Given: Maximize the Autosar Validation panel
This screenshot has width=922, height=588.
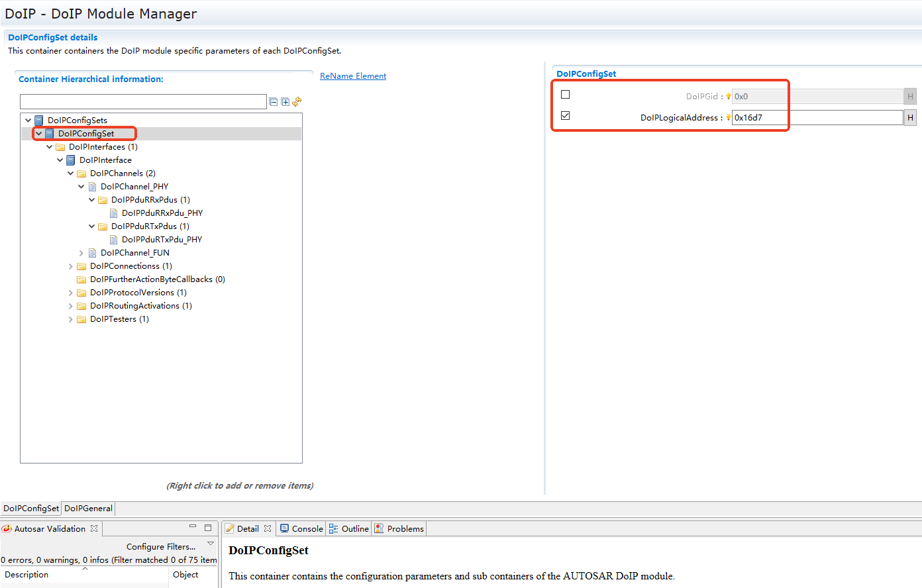Looking at the screenshot, I should 208,528.
